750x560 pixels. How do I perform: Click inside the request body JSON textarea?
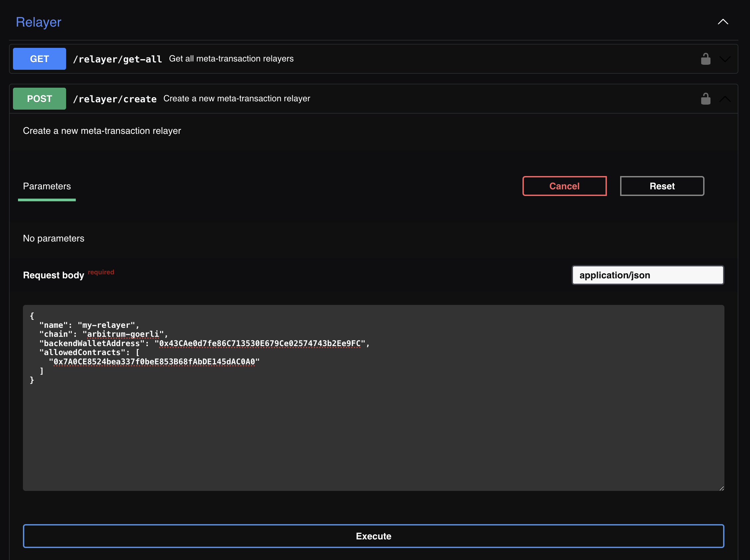[373, 434]
